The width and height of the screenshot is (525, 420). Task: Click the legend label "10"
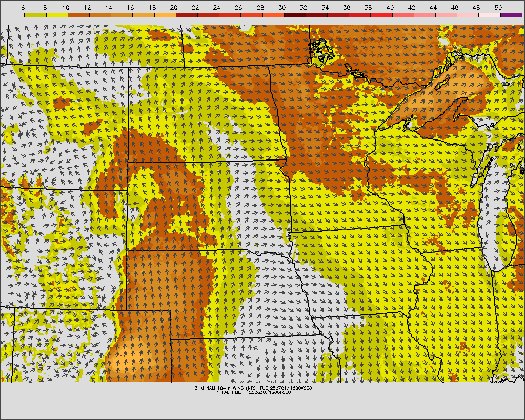(66, 7)
